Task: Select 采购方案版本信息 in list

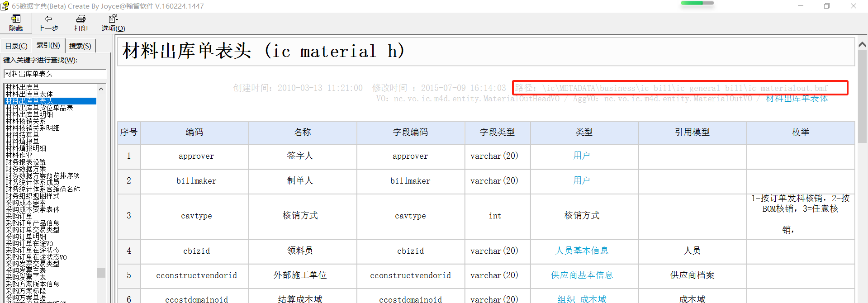Action: [x=32, y=284]
